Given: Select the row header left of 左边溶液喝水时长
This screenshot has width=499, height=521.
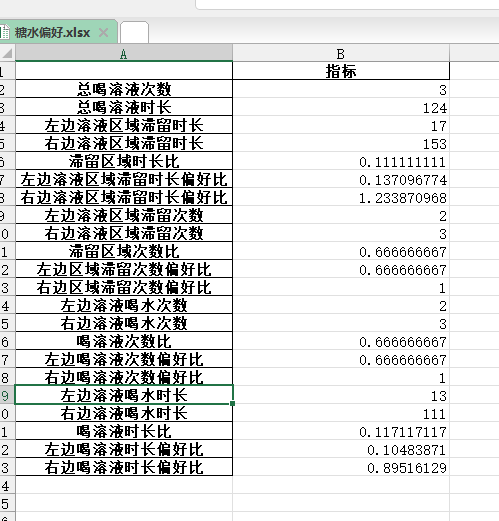Looking at the screenshot, I should coord(7,395).
